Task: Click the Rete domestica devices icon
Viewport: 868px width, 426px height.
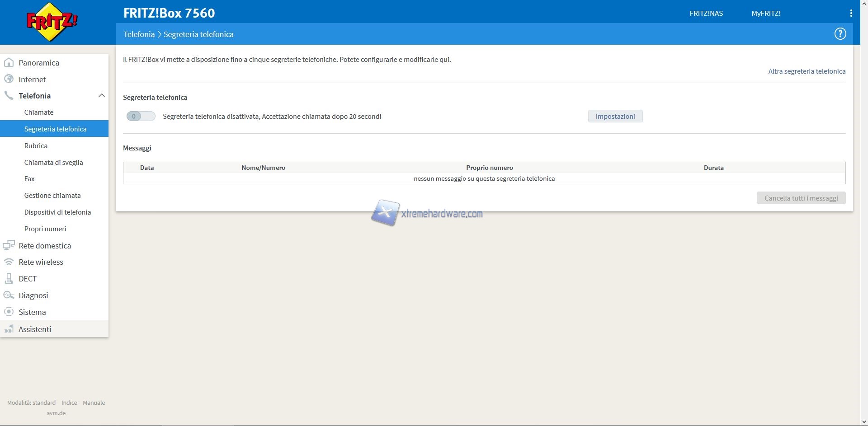Action: pos(9,245)
